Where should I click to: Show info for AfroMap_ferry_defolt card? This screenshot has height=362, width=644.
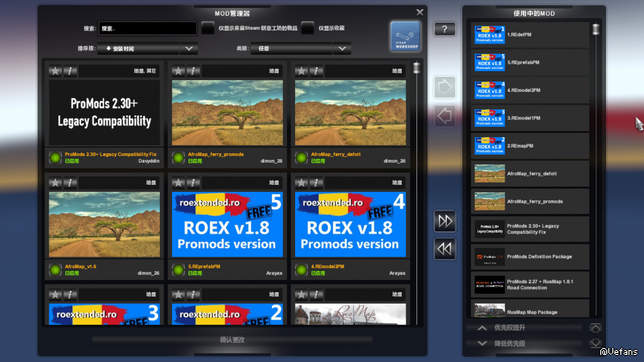[x=316, y=71]
